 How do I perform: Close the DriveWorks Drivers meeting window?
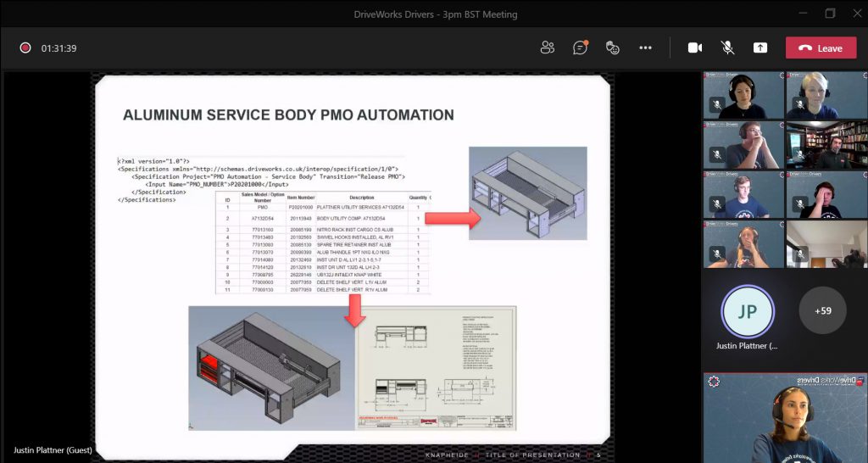point(856,14)
